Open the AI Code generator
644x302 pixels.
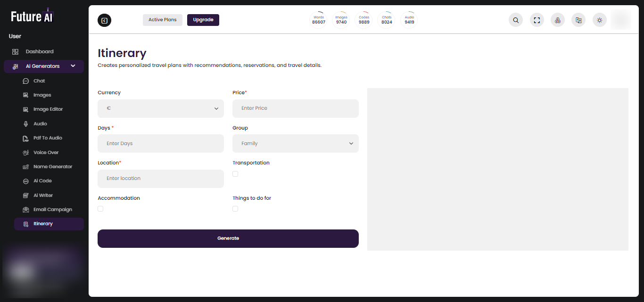click(x=43, y=180)
